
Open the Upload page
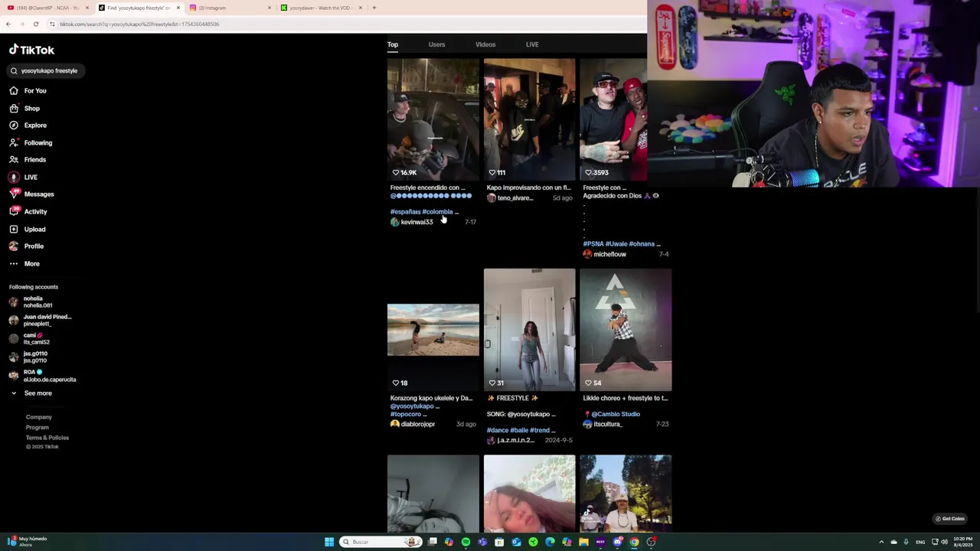tap(28, 229)
